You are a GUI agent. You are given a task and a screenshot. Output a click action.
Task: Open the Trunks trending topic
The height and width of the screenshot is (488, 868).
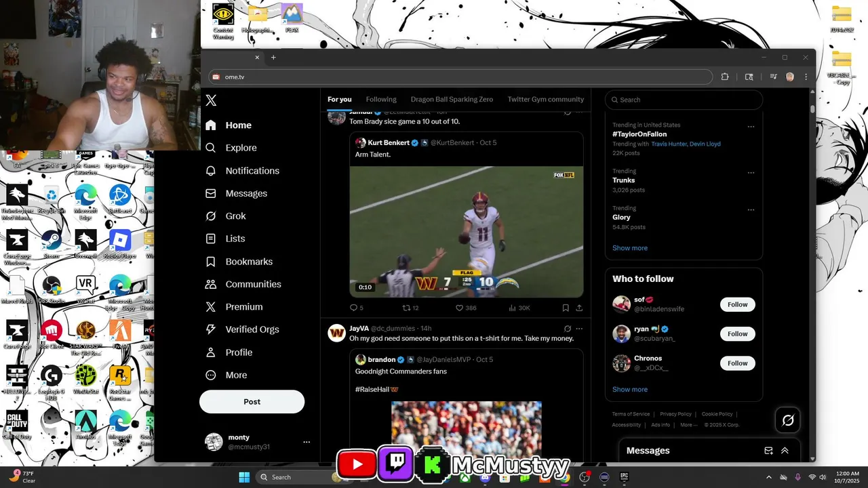click(624, 180)
